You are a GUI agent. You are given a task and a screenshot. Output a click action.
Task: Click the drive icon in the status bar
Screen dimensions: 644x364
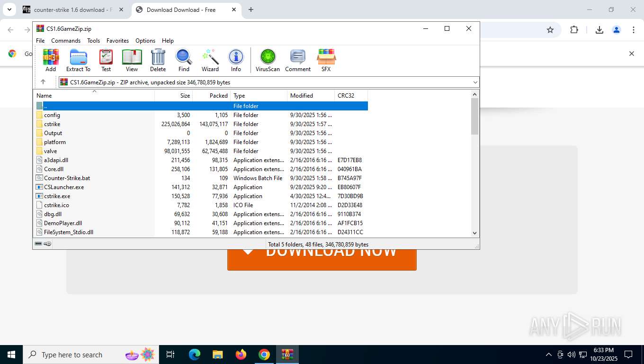coord(38,244)
